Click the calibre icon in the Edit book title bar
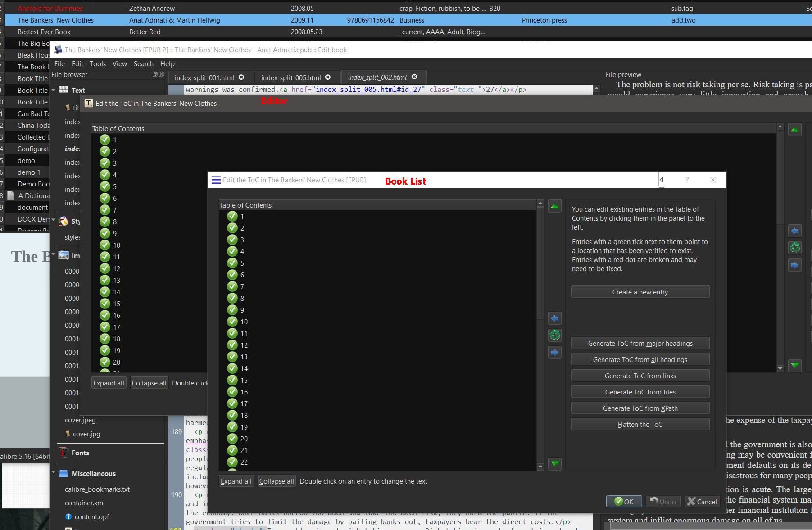812x530 pixels. pyautogui.click(x=58, y=50)
